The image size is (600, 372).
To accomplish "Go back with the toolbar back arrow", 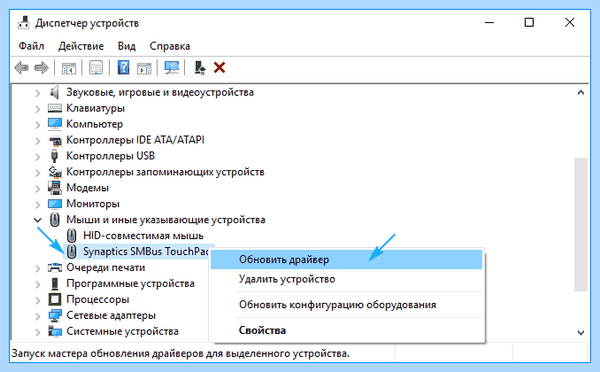I will point(21,68).
